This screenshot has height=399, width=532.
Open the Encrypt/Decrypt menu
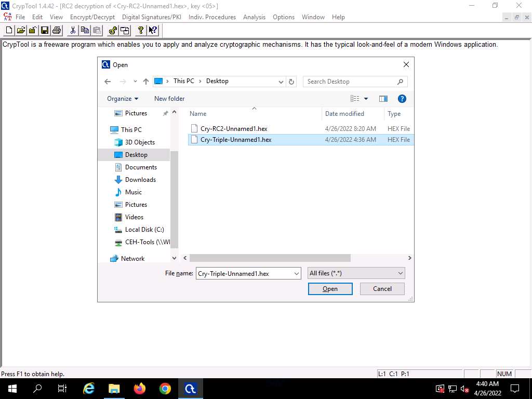coord(92,17)
